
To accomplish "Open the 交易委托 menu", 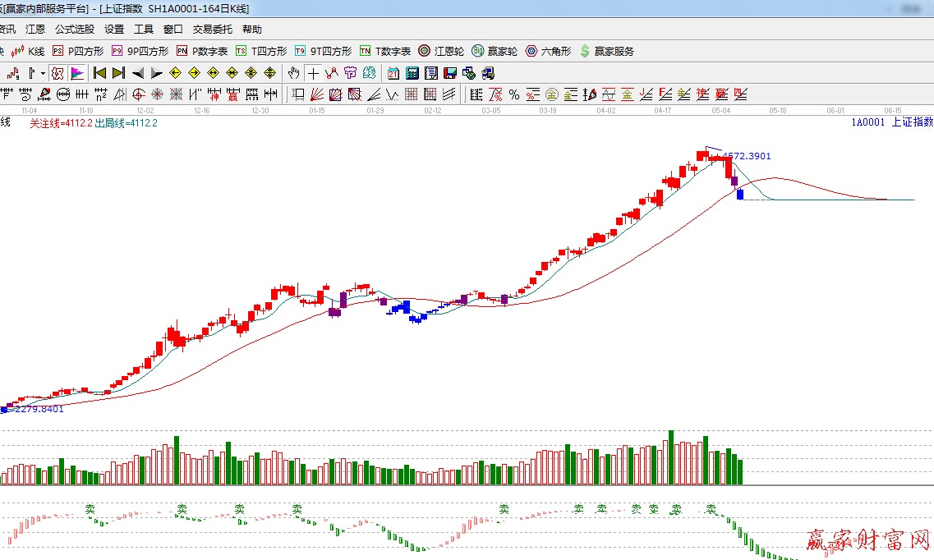I will 213,29.
